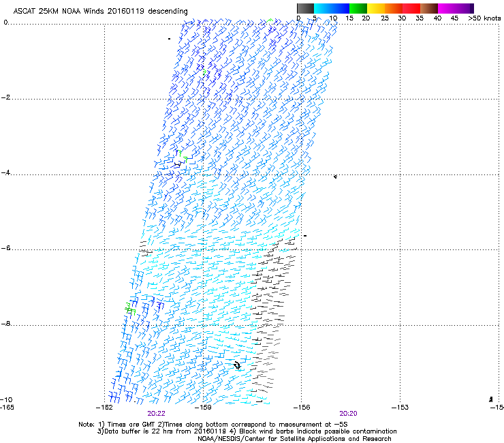504x443 pixels.
Task: Click the '>50 knots' legend label
Action: click(484, 18)
